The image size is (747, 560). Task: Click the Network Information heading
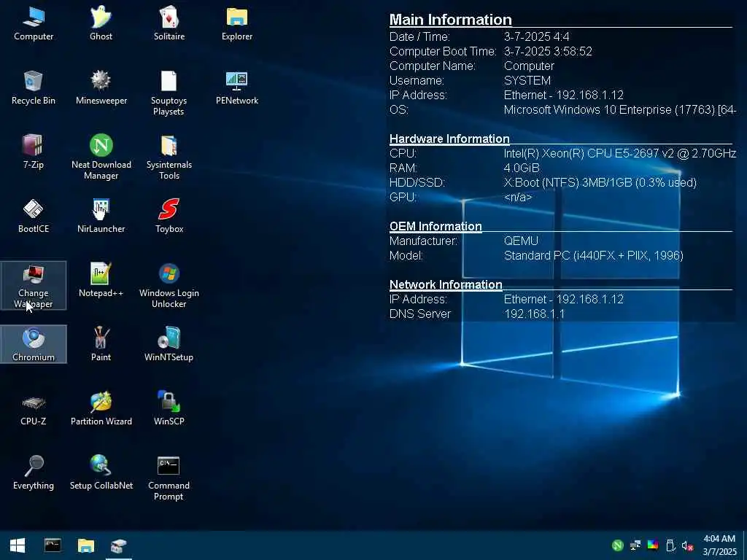(x=446, y=284)
